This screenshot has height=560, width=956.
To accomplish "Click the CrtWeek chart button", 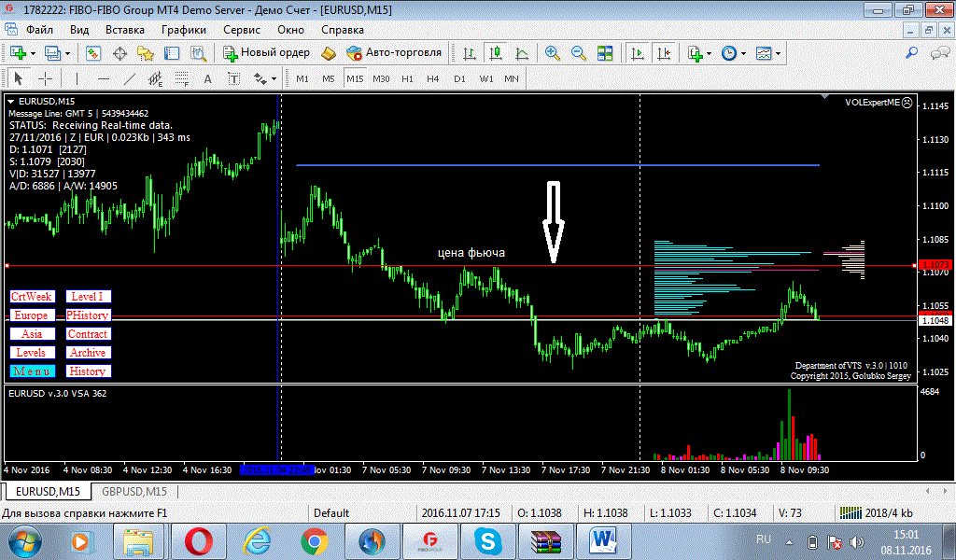I will tap(32, 297).
